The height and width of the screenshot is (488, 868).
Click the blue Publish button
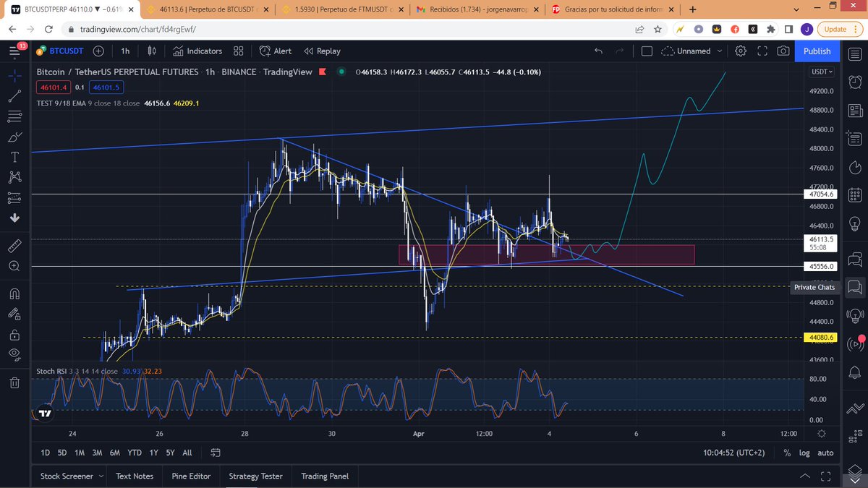click(817, 51)
